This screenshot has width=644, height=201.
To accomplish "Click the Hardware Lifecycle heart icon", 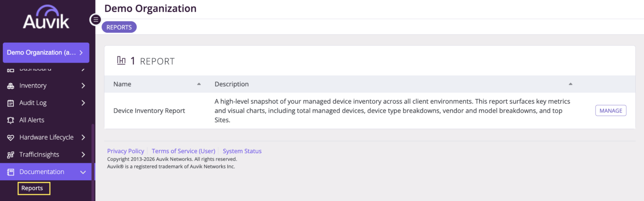I will coord(11,137).
